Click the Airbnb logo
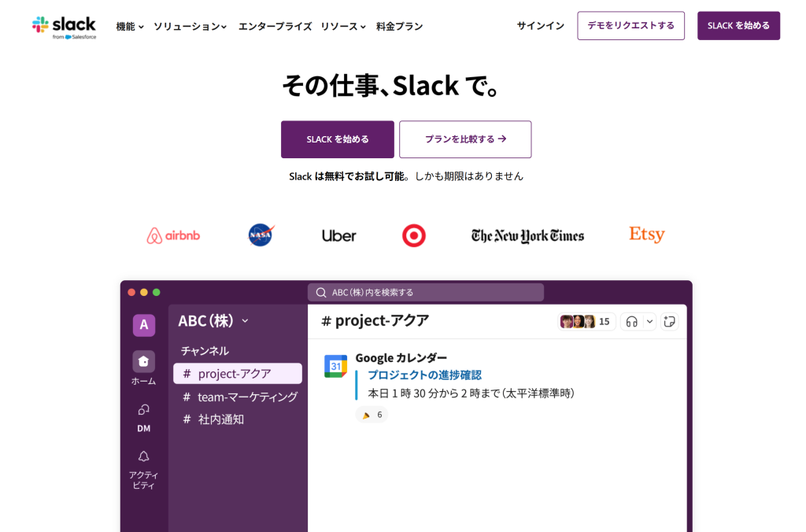The width and height of the screenshot is (806, 532). pyautogui.click(x=173, y=235)
